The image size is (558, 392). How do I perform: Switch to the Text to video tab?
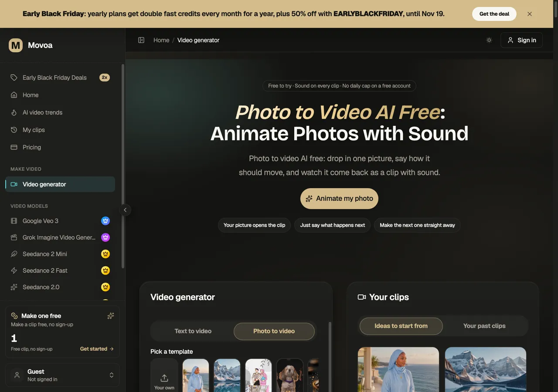(193, 331)
